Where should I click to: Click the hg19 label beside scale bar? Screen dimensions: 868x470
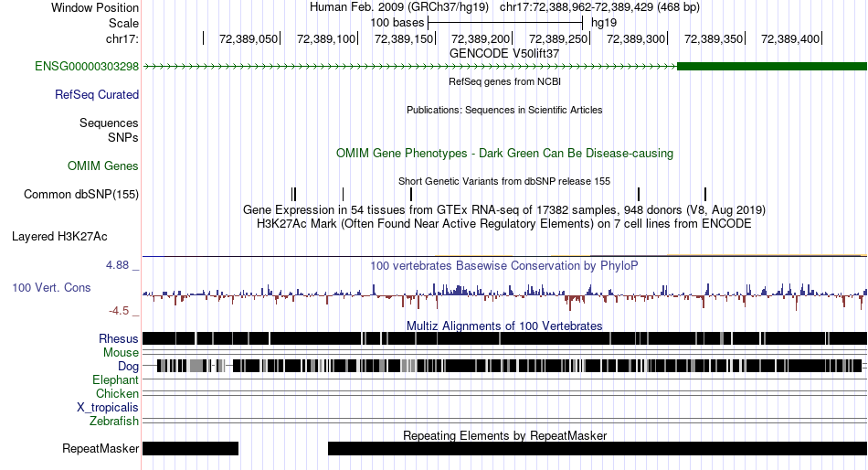click(x=604, y=23)
